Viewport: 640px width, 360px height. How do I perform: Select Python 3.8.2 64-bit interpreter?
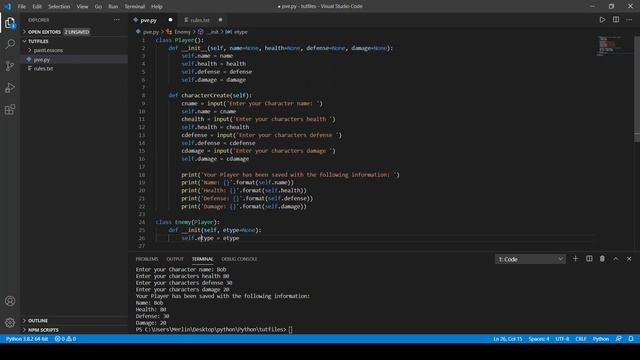click(27, 339)
